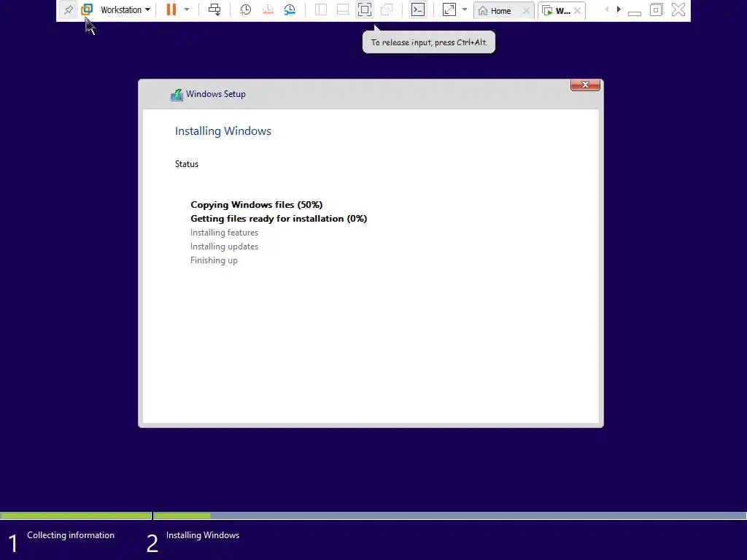Click the Installing Windows stage label at bottom
The image size is (747, 560).
[x=203, y=535]
